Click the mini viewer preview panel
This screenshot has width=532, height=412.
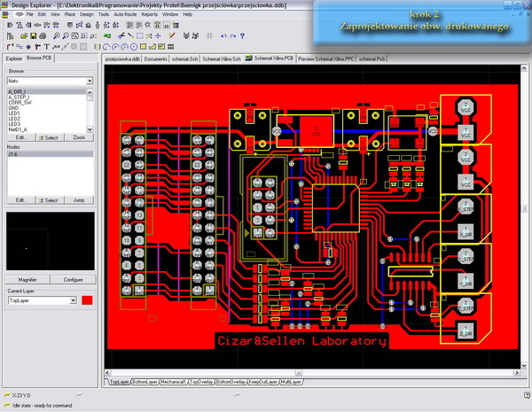[x=51, y=241]
